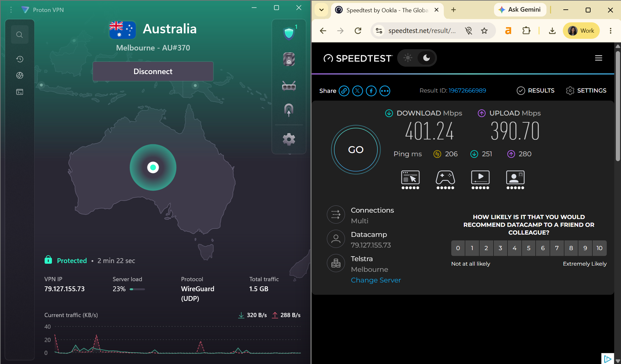Screen dimensions: 621x364
Task: Click the Telstra server icon
Action: pos(336,263)
